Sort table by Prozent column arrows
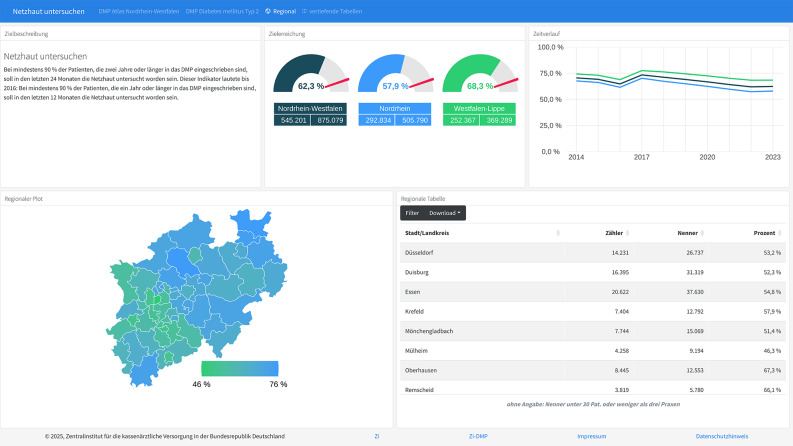Viewport: 793px width, 446px height. 779,233
